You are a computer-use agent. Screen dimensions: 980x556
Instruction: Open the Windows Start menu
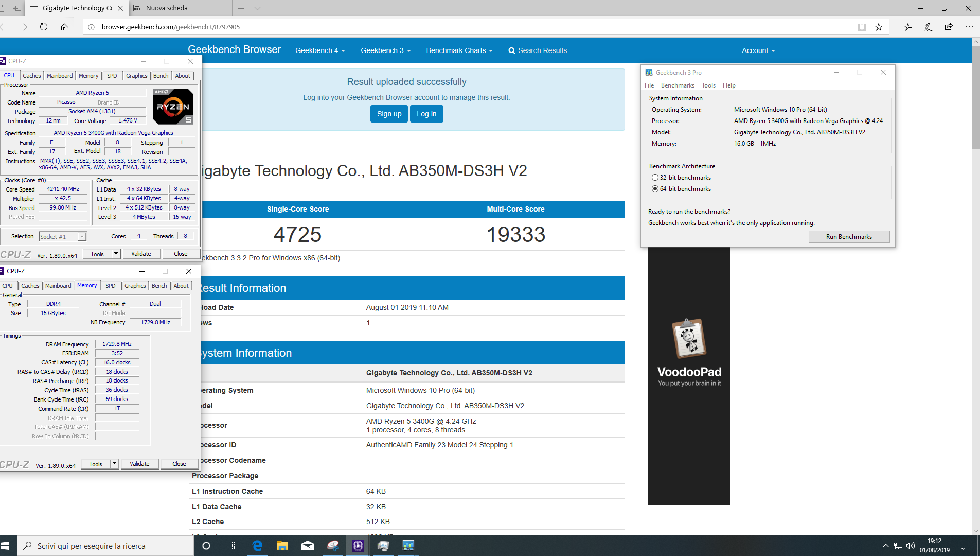5,546
